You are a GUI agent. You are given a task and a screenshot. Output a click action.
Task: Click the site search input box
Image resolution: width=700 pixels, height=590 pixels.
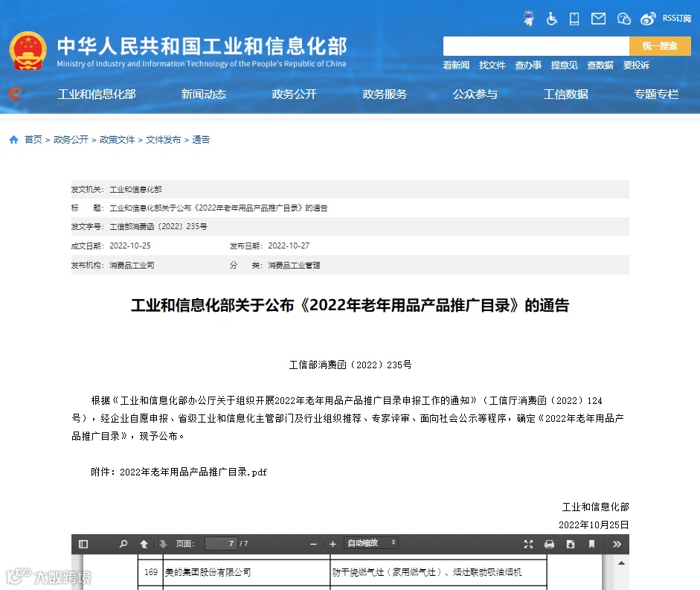click(536, 46)
